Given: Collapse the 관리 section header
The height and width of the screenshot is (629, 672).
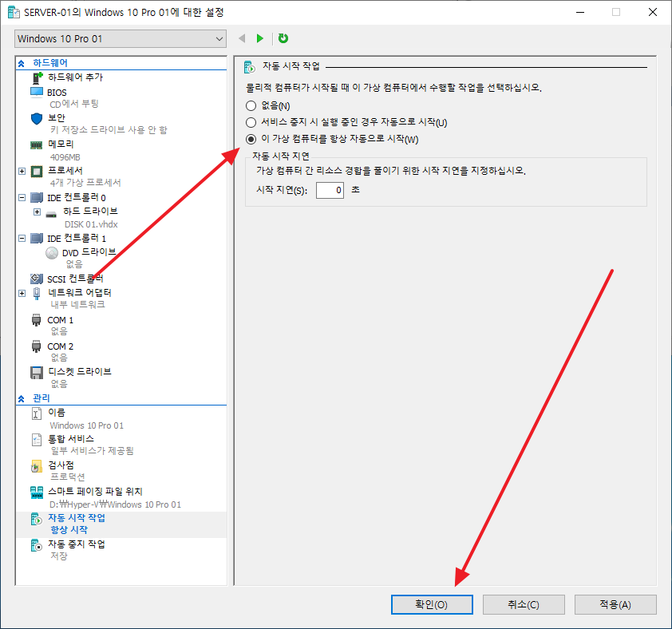Looking at the screenshot, I should [x=22, y=399].
